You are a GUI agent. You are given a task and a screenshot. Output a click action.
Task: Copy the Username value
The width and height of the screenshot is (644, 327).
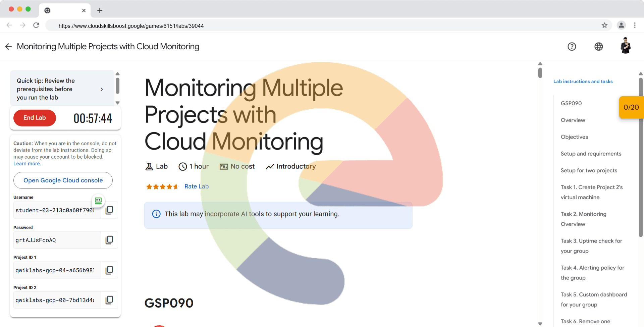click(x=109, y=210)
